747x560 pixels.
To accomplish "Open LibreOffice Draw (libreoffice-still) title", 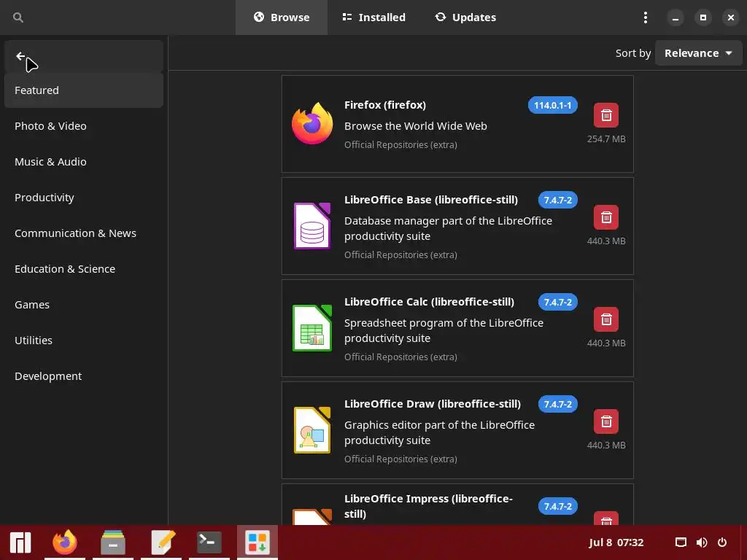I will (x=433, y=404).
